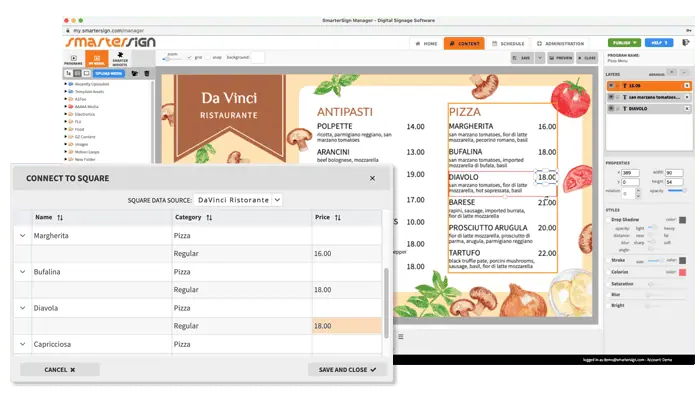Expand the Food folder
The image size is (700, 400).
click(66, 129)
